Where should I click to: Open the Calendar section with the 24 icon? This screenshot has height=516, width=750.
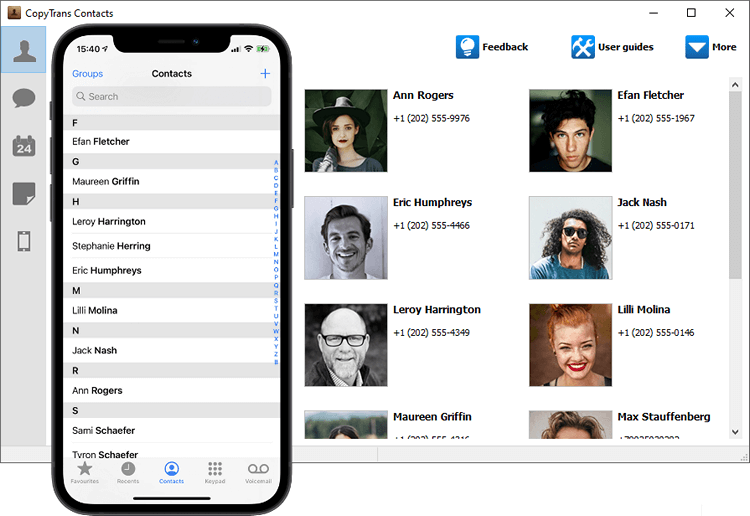point(23,146)
